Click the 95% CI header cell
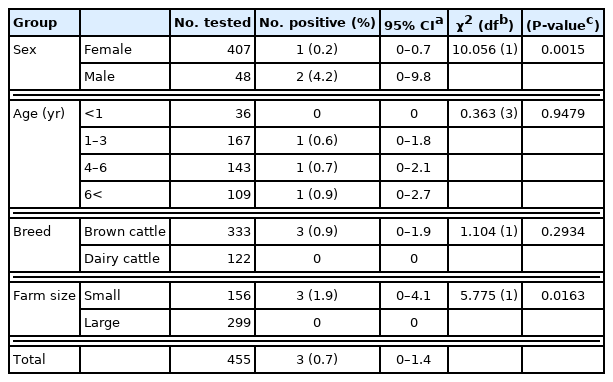 (414, 23)
